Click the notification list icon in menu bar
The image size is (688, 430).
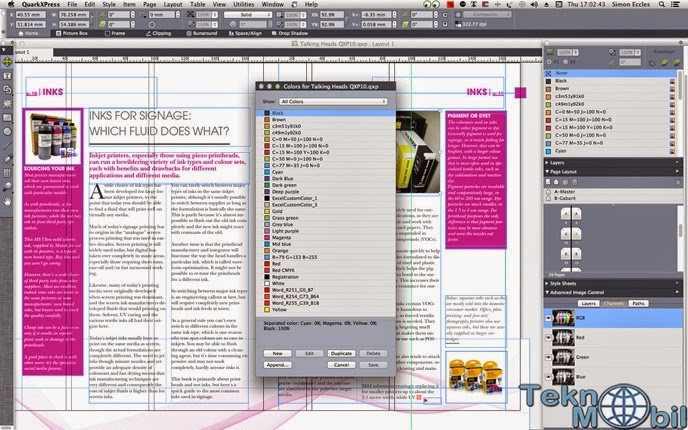(x=674, y=4)
